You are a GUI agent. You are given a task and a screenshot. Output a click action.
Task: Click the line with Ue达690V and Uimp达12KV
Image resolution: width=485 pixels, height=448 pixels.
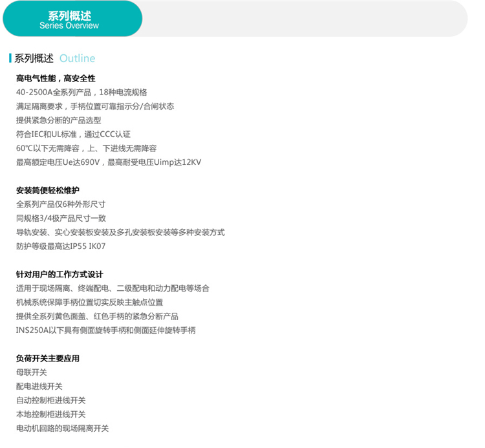tap(108, 162)
